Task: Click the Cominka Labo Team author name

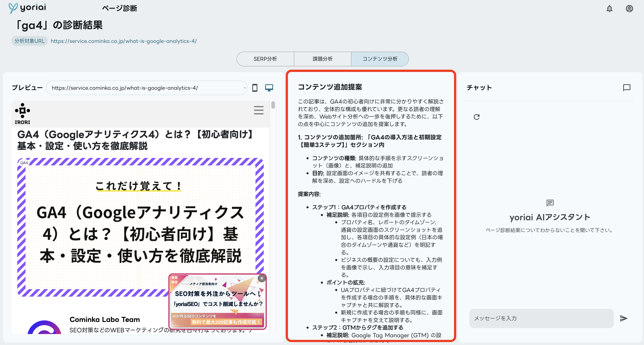Action: tap(105, 319)
